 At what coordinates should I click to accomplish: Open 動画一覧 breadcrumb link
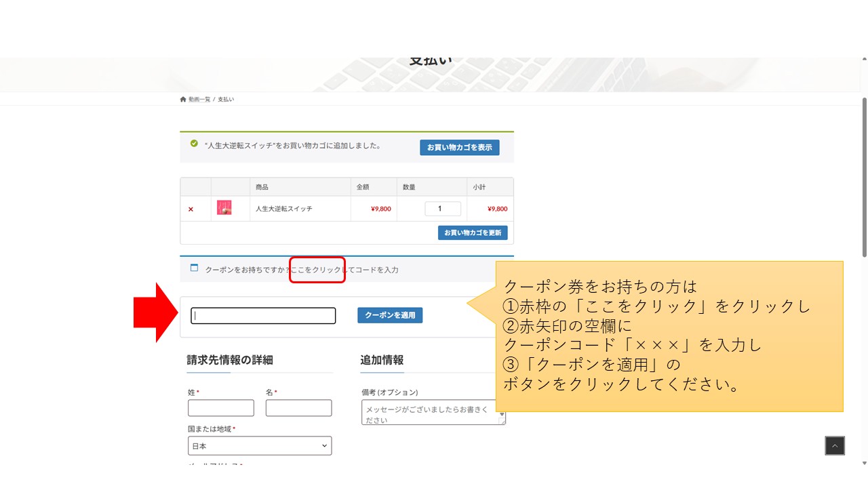(x=199, y=100)
